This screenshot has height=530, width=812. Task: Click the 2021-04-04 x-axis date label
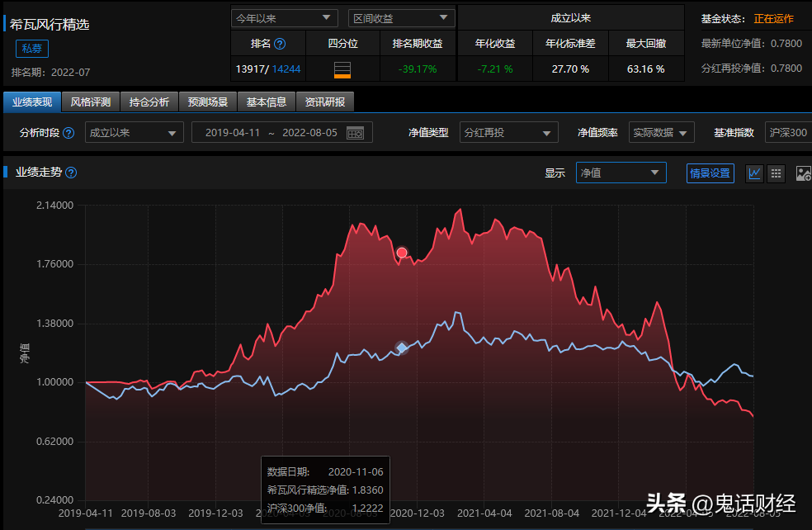tap(484, 513)
